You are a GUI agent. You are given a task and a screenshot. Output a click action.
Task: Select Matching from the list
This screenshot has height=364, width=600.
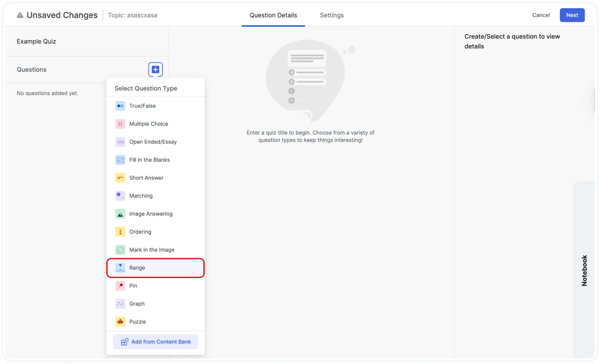coord(155,196)
